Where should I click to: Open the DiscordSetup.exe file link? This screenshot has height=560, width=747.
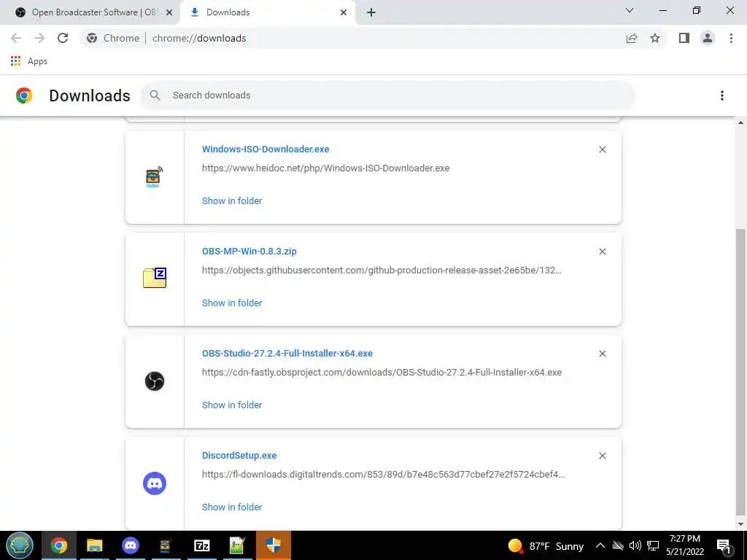coord(239,455)
